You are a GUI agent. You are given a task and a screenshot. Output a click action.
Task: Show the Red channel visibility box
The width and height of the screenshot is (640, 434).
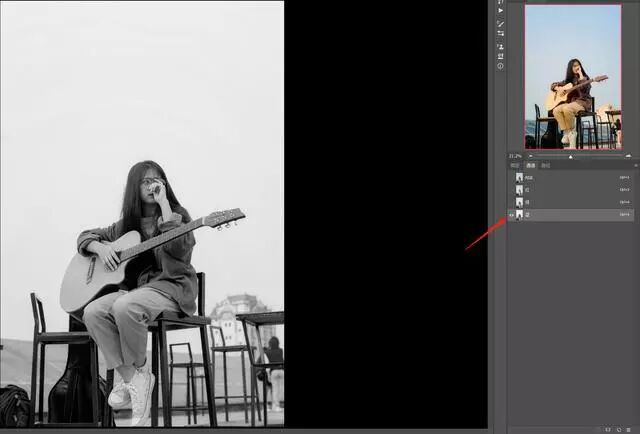pos(511,190)
